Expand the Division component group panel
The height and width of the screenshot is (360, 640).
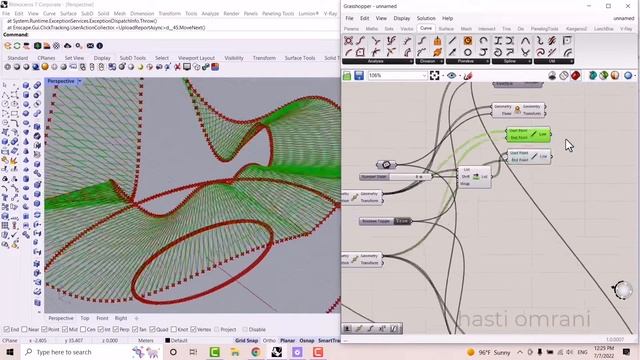(429, 61)
